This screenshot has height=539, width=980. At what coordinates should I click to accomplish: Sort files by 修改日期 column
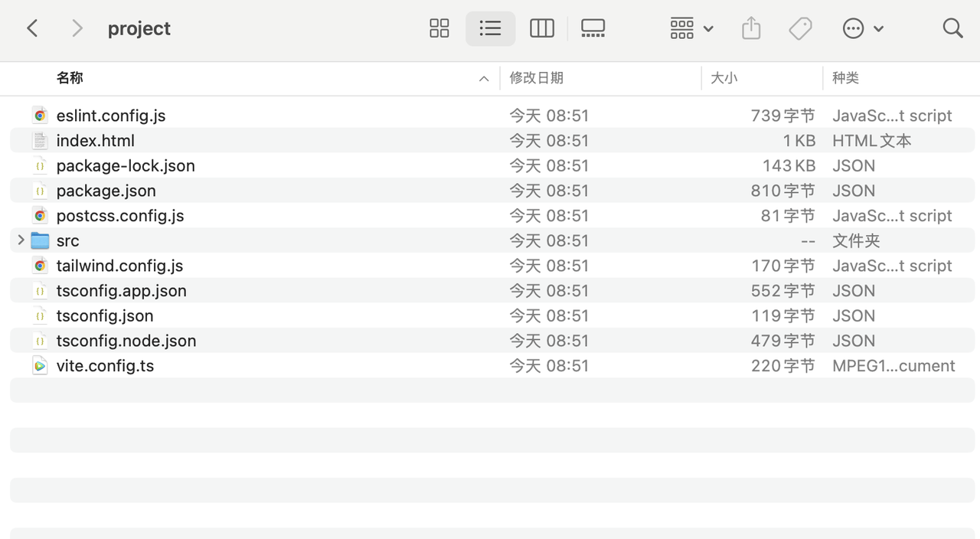(537, 78)
